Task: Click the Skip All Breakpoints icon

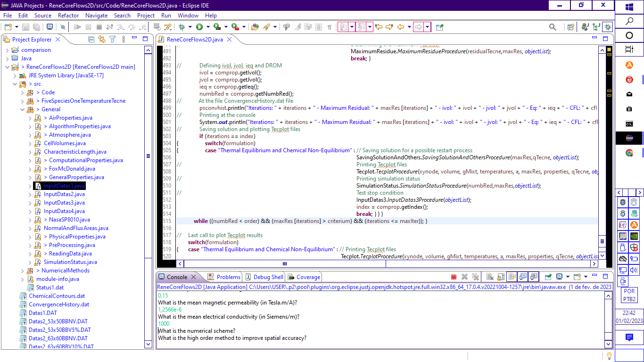Action: 63,27
